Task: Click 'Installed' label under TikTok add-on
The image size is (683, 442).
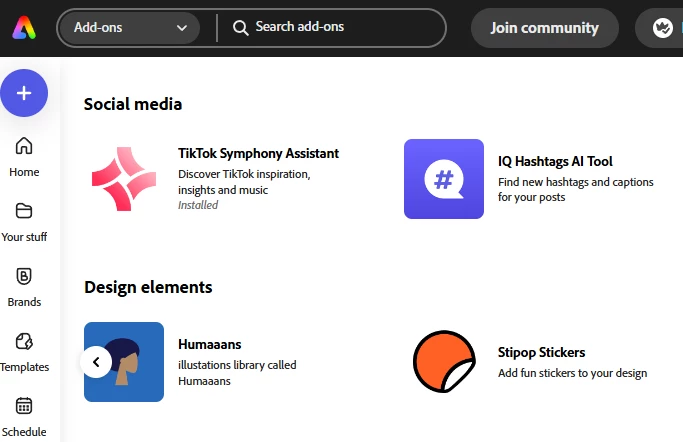Action: 198,205
